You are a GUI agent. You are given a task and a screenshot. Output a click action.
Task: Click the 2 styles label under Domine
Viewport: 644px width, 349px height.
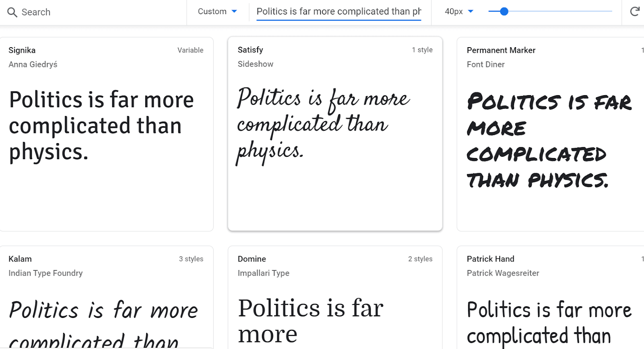point(420,259)
